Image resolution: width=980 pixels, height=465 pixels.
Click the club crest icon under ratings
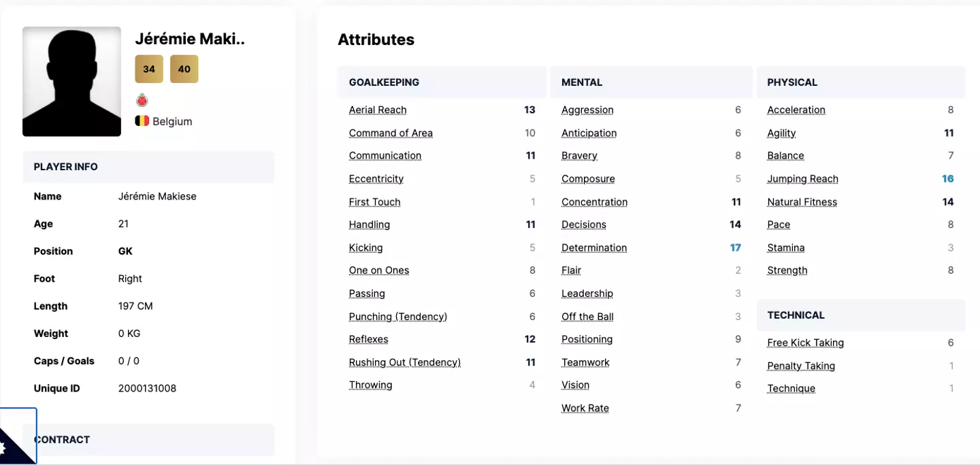(142, 101)
